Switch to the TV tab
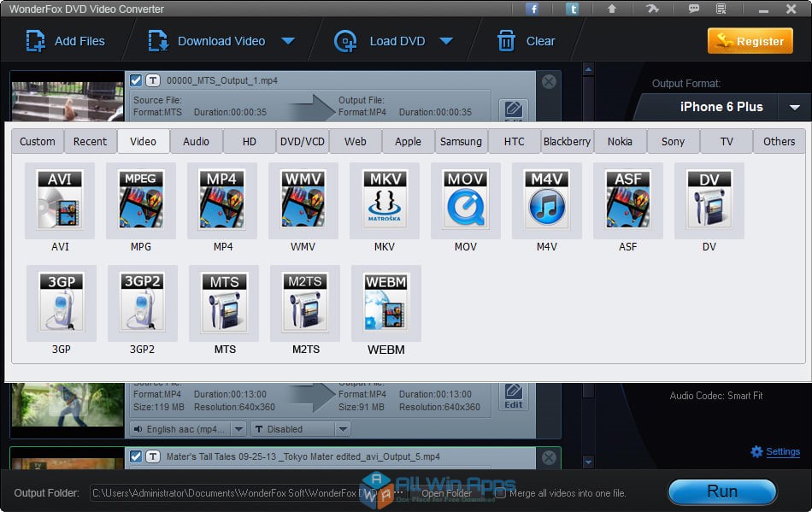The image size is (812, 512). [x=726, y=141]
